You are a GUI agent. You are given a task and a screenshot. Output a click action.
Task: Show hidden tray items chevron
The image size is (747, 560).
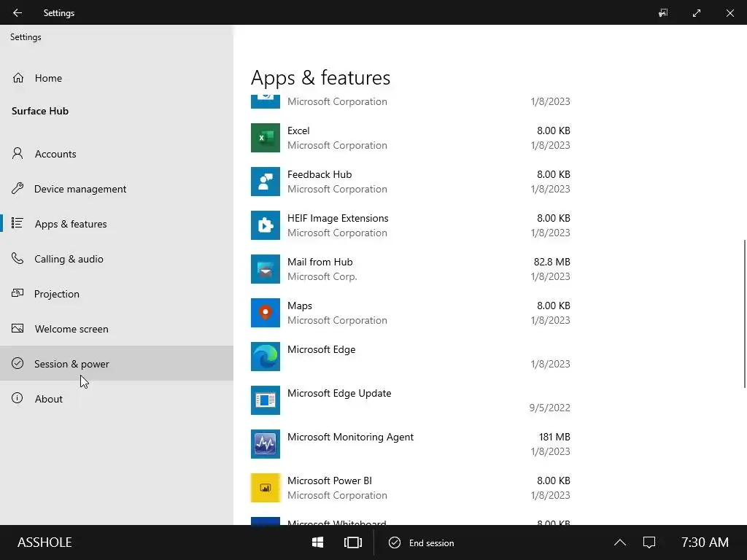[620, 542]
